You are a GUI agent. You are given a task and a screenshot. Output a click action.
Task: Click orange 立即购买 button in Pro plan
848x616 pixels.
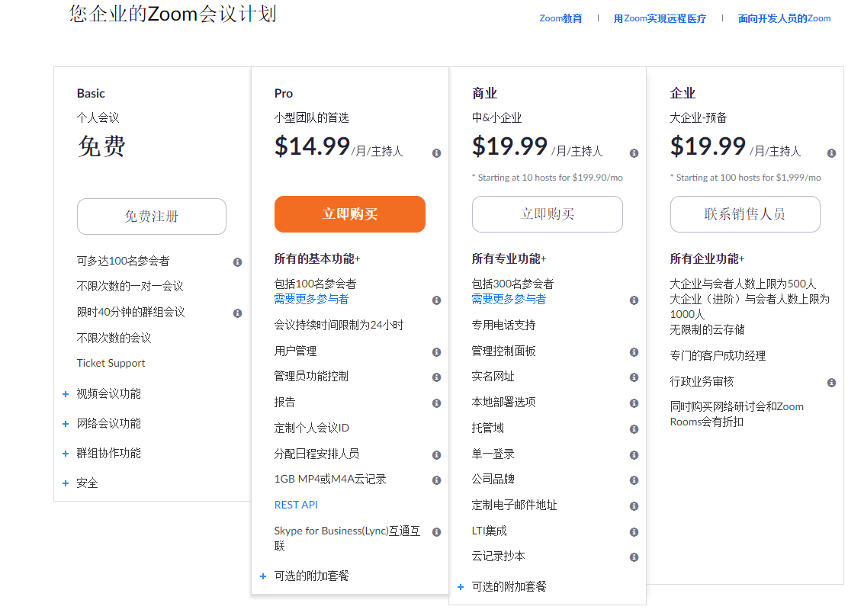(350, 214)
